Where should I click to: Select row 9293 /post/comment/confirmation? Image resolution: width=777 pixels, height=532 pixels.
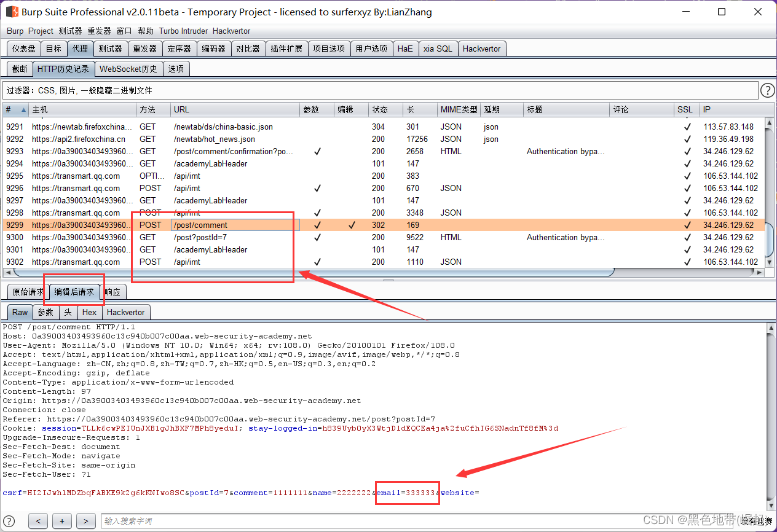[x=383, y=151]
